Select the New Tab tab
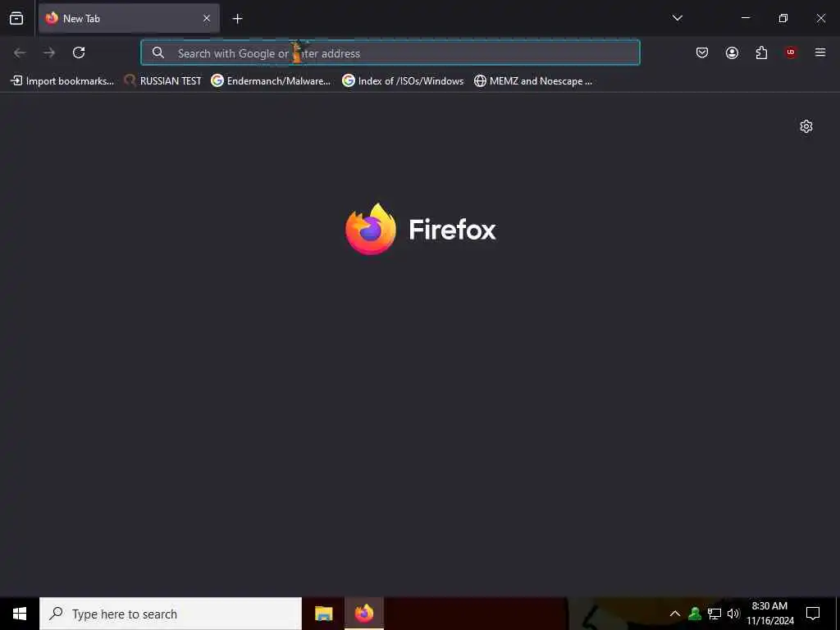This screenshot has height=630, width=840. 129,19
